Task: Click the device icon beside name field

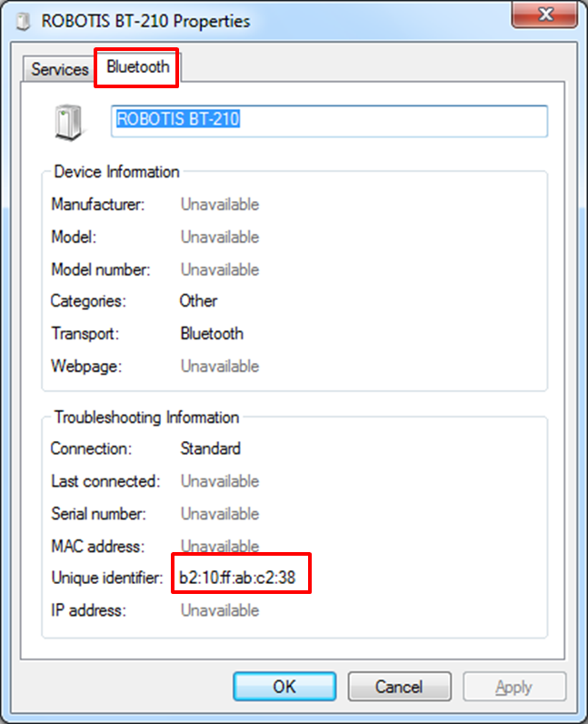Action: 68,122
